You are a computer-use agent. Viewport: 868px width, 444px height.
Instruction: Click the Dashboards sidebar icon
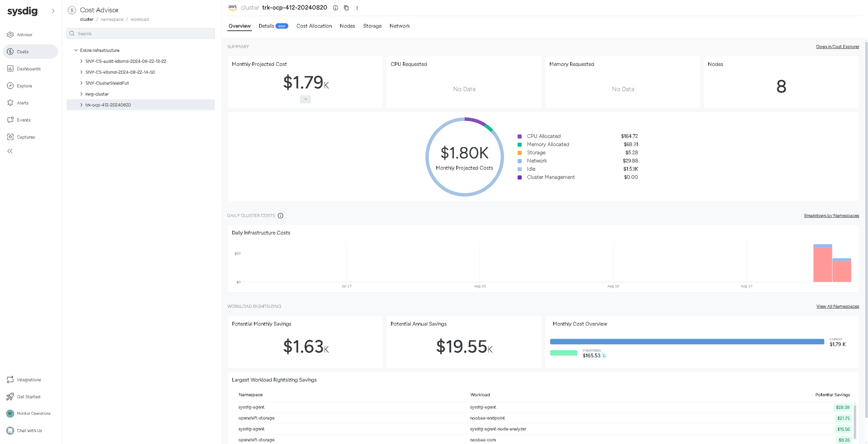pos(10,69)
